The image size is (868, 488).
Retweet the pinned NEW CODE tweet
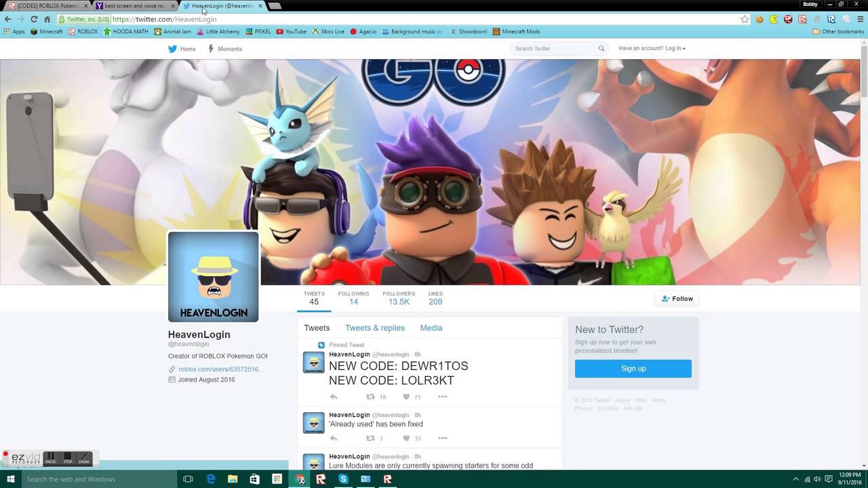pos(370,397)
